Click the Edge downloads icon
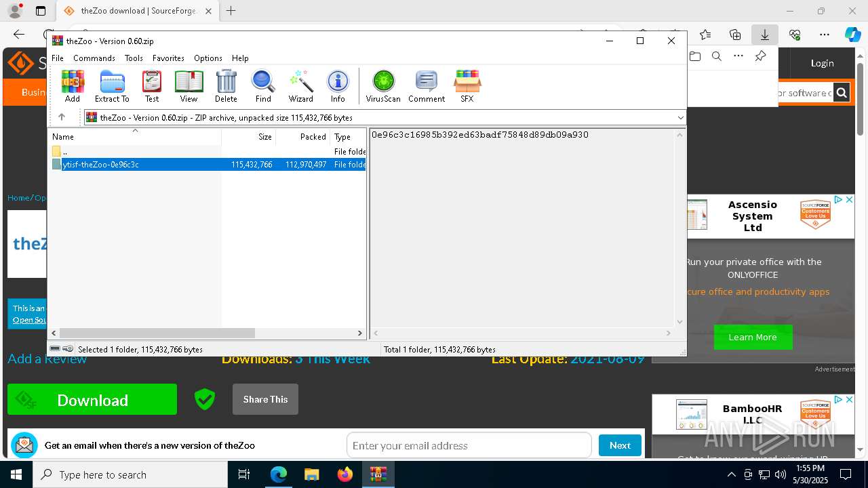 764,35
